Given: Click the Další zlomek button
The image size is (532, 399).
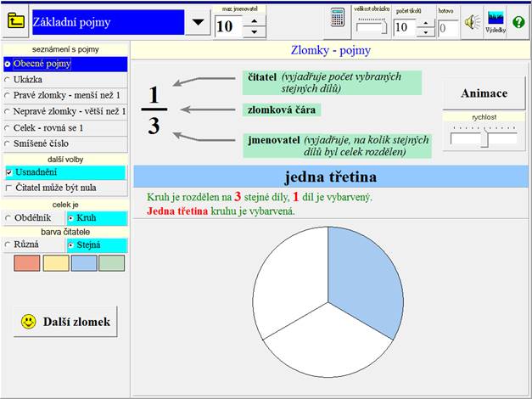Looking at the screenshot, I should click(x=65, y=321).
